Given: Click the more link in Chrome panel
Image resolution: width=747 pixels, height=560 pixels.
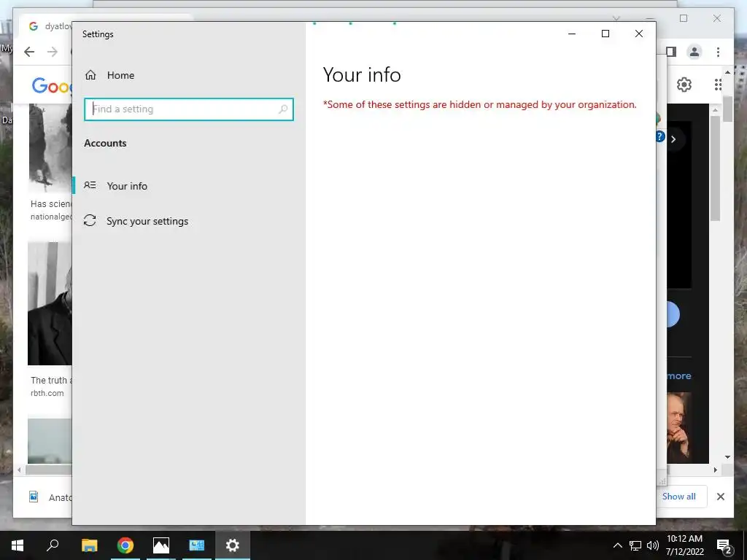Looking at the screenshot, I should coord(679,376).
